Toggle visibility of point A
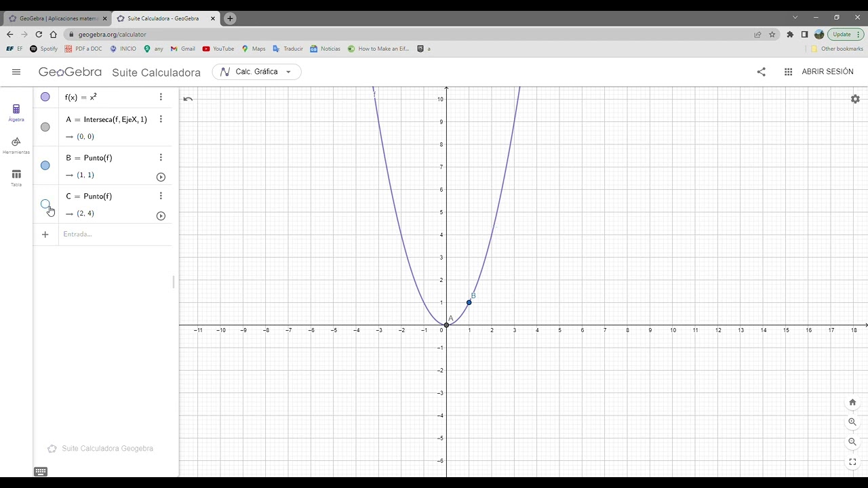Image resolution: width=868 pixels, height=488 pixels. click(45, 127)
